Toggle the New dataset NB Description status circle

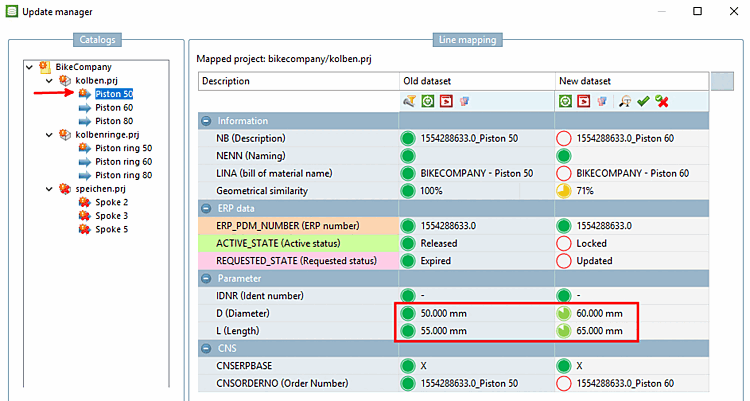pos(565,138)
